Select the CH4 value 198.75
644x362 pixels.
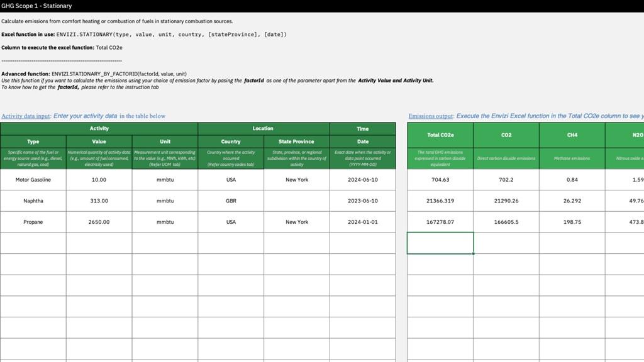click(x=572, y=222)
